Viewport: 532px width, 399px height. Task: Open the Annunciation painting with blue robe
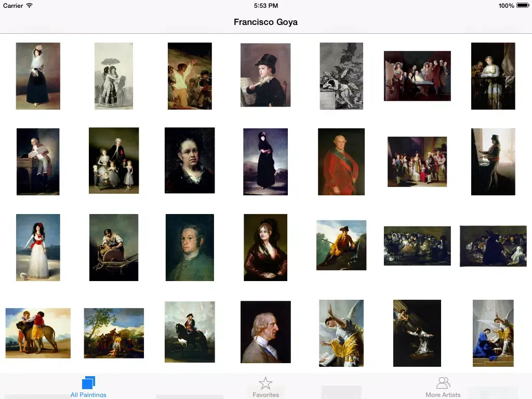pyautogui.click(x=493, y=333)
